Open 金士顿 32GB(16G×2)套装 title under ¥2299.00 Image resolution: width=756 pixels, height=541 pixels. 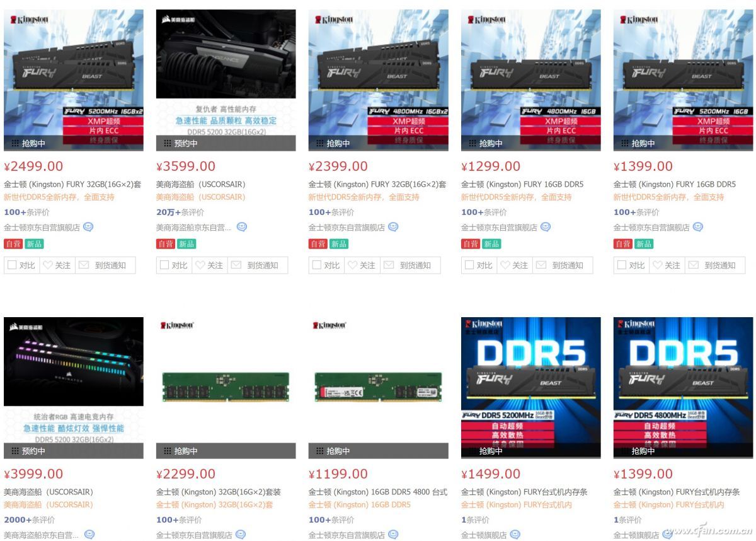click(219, 492)
